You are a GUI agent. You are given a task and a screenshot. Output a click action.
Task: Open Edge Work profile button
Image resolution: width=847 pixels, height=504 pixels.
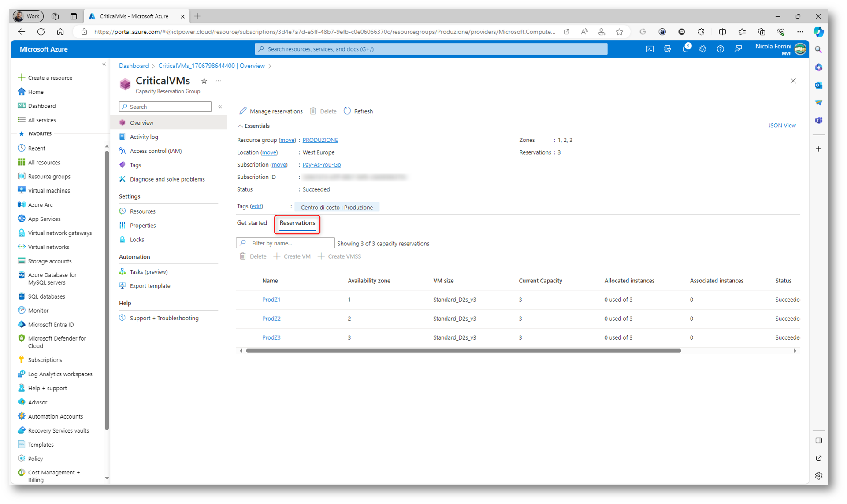pos(28,16)
